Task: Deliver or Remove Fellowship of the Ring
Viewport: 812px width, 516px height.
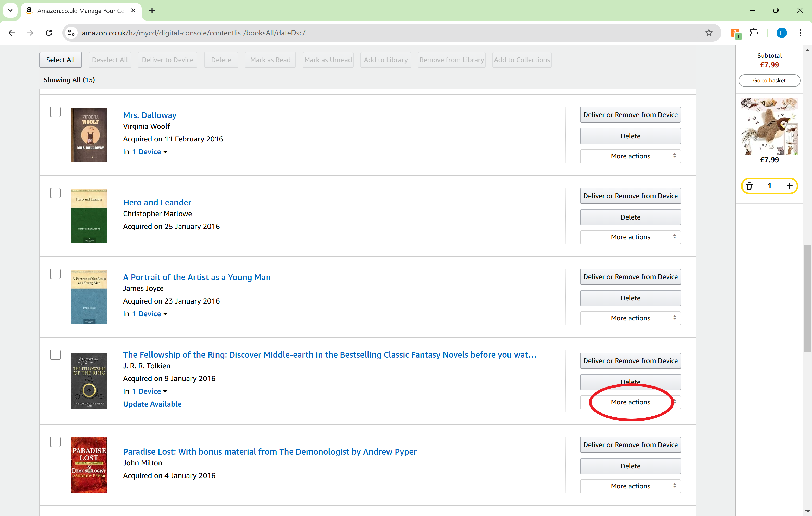Action: (630, 361)
